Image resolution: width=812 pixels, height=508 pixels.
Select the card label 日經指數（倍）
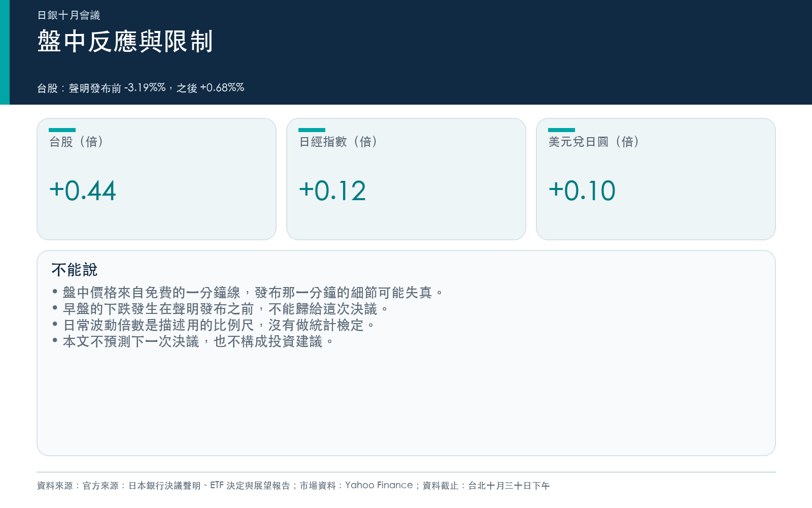coord(339,142)
